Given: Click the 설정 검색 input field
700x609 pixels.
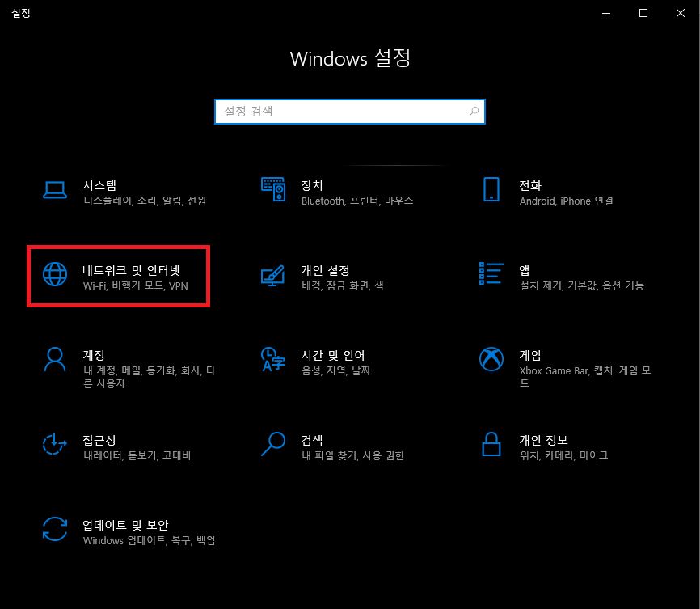Looking at the screenshot, I should click(x=350, y=112).
